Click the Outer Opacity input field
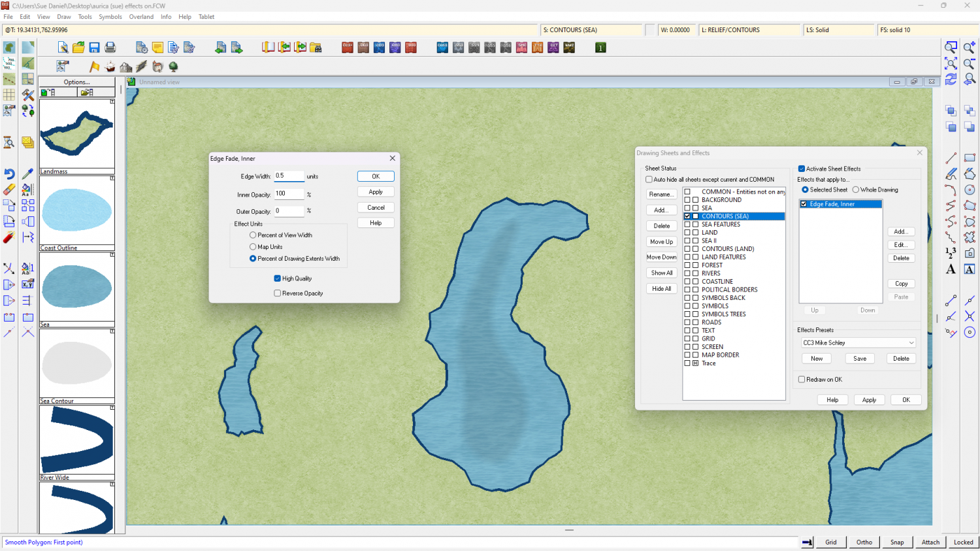The width and height of the screenshot is (980, 551). (289, 211)
